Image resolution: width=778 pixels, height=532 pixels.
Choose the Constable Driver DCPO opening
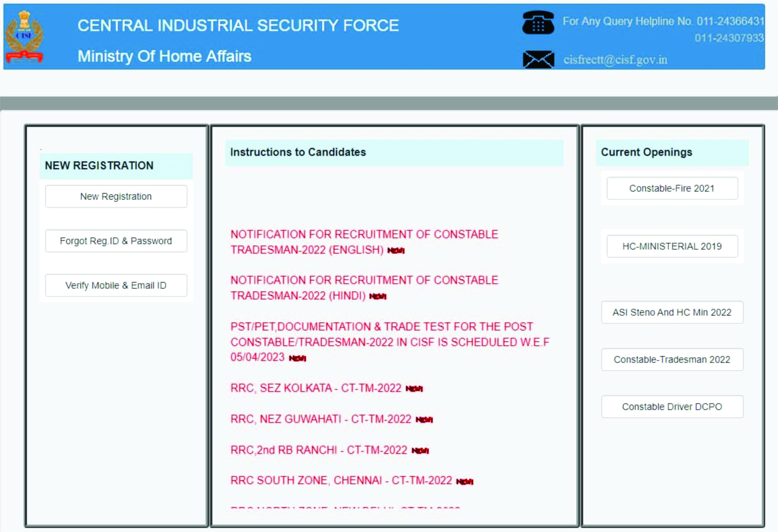coord(672,407)
